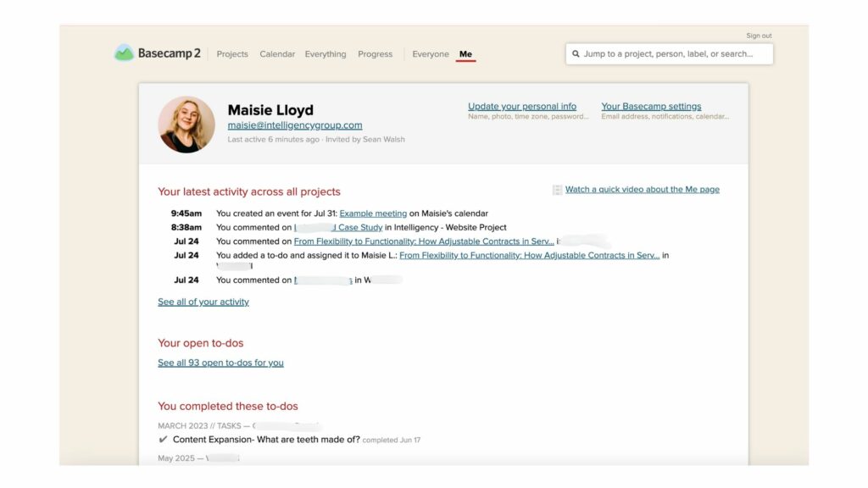Image resolution: width=868 pixels, height=488 pixels.
Task: Click the Basecamp 2 wordmark
Action: click(x=169, y=53)
